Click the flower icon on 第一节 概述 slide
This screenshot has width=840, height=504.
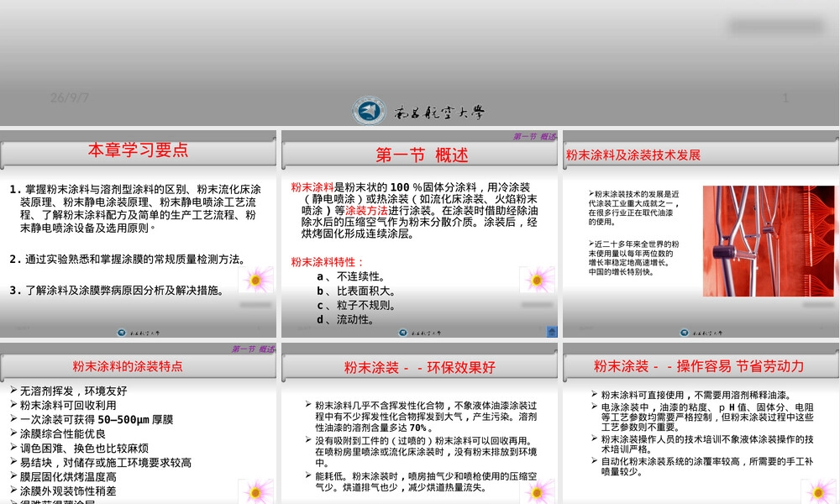click(538, 280)
